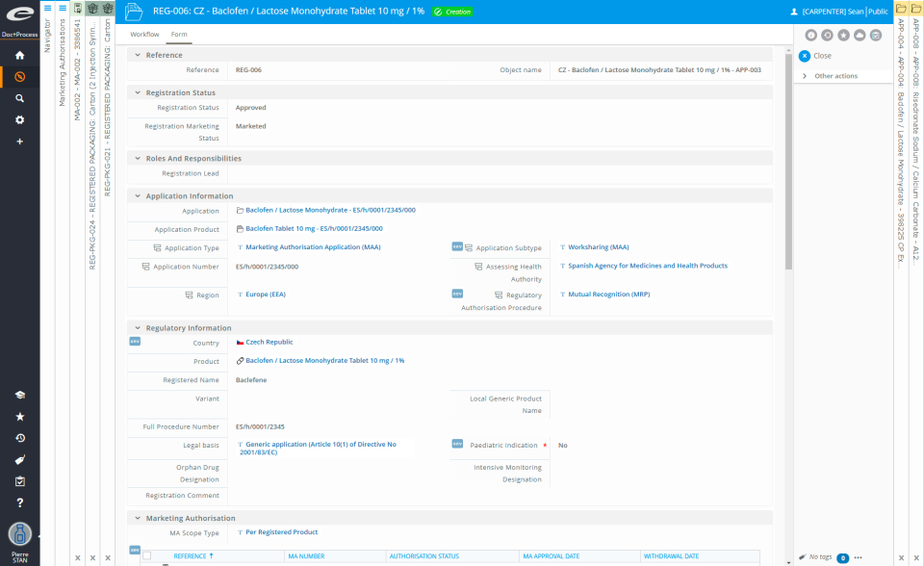Click the help question mark icon
This screenshot has width=924, height=566.
[x=19, y=502]
